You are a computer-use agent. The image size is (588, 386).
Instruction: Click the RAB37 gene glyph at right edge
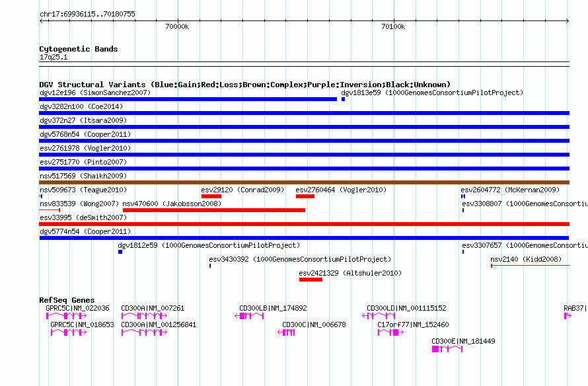[x=568, y=316]
